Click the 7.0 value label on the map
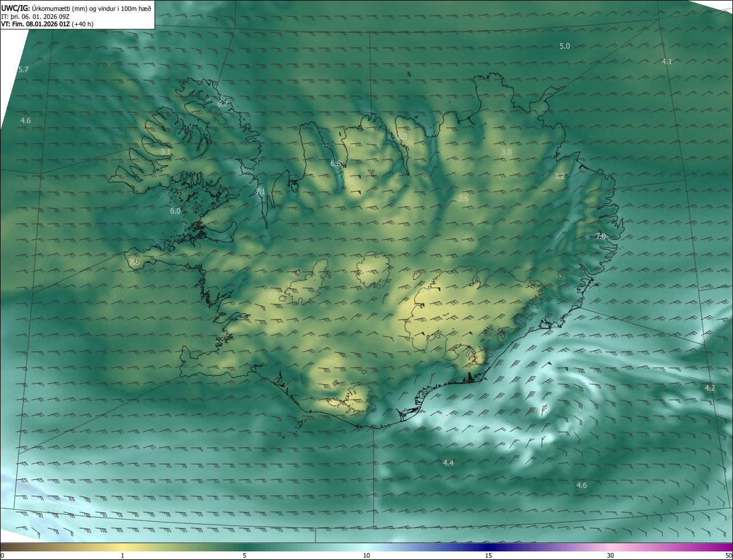Screen dimensions: 733x560 tap(601, 236)
